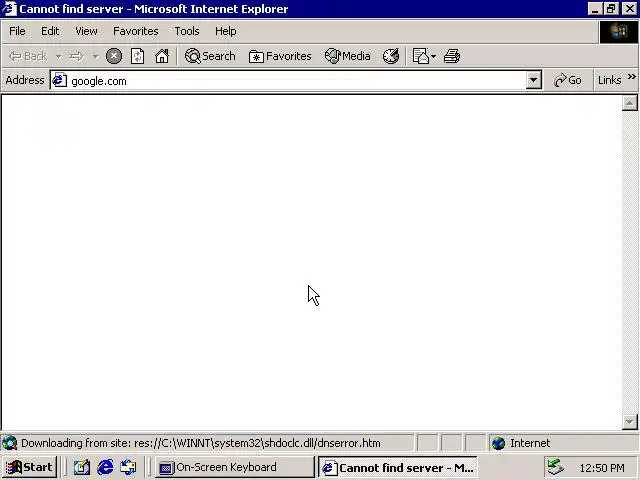
Task: Click the IE icon in title bar
Action: [x=9, y=9]
